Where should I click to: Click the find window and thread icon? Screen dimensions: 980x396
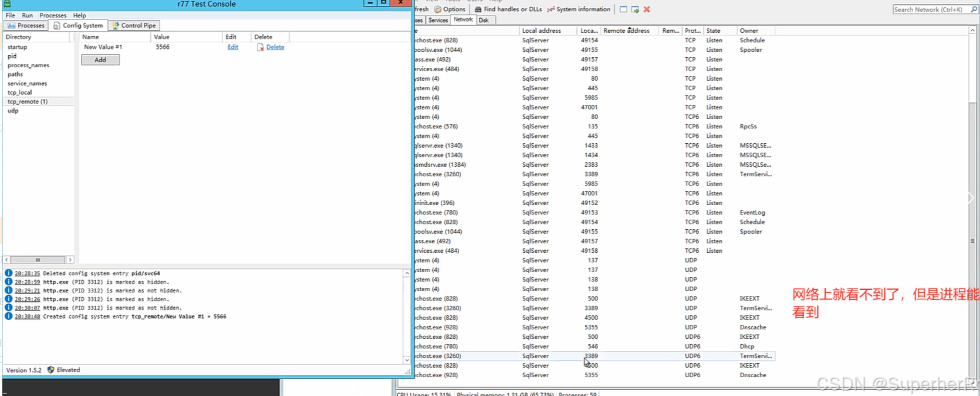click(x=635, y=9)
